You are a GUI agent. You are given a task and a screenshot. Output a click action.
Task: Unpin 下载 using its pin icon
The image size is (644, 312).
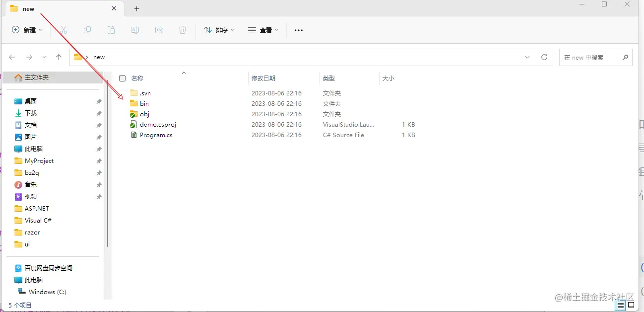point(99,113)
